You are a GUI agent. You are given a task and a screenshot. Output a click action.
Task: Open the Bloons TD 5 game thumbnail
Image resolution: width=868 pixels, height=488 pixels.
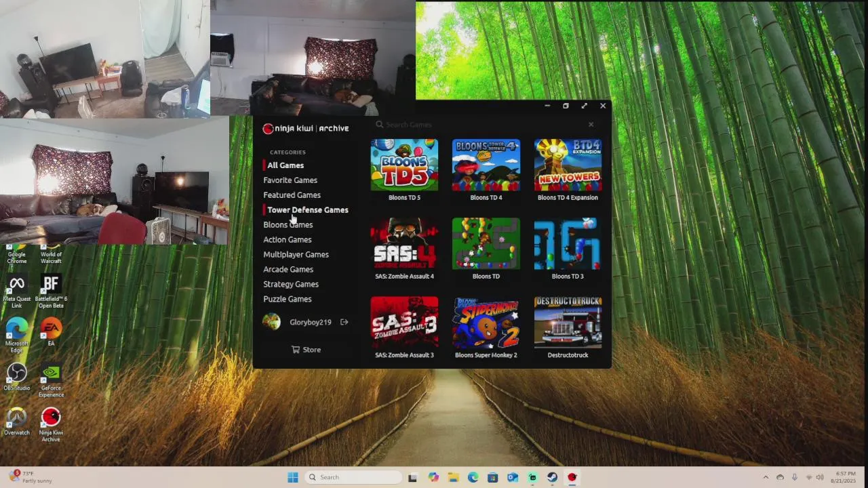(404, 165)
